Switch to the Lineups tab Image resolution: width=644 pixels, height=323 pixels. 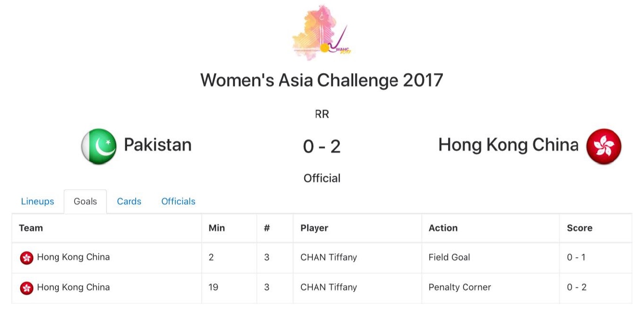click(x=38, y=201)
